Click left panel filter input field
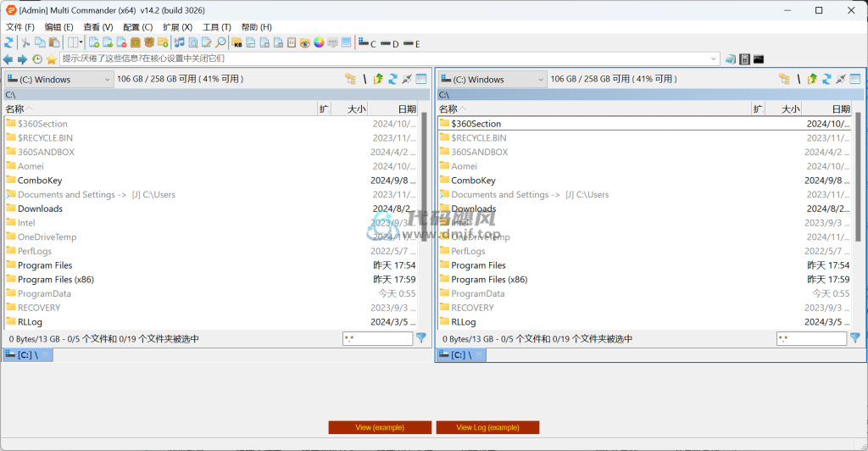The width and height of the screenshot is (868, 451). pyautogui.click(x=377, y=338)
